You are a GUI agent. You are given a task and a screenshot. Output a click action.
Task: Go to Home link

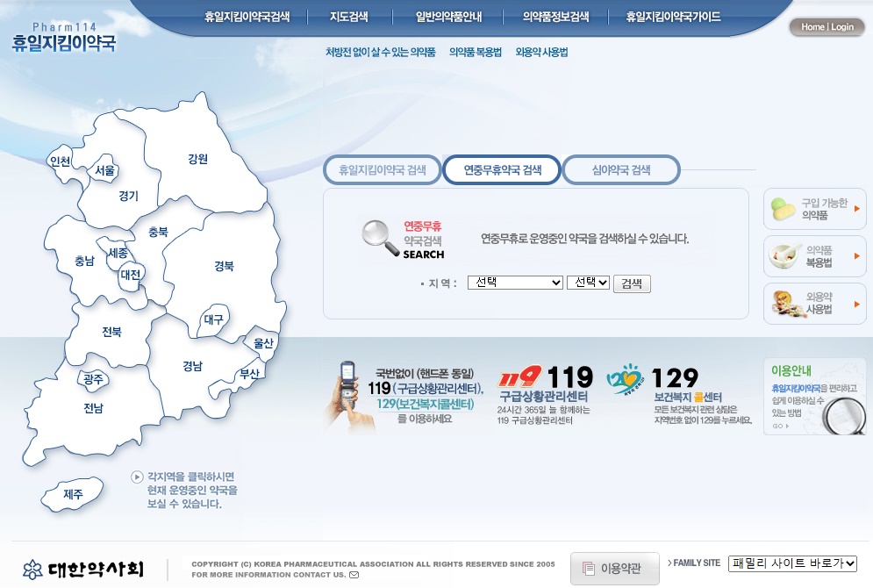[x=812, y=26]
